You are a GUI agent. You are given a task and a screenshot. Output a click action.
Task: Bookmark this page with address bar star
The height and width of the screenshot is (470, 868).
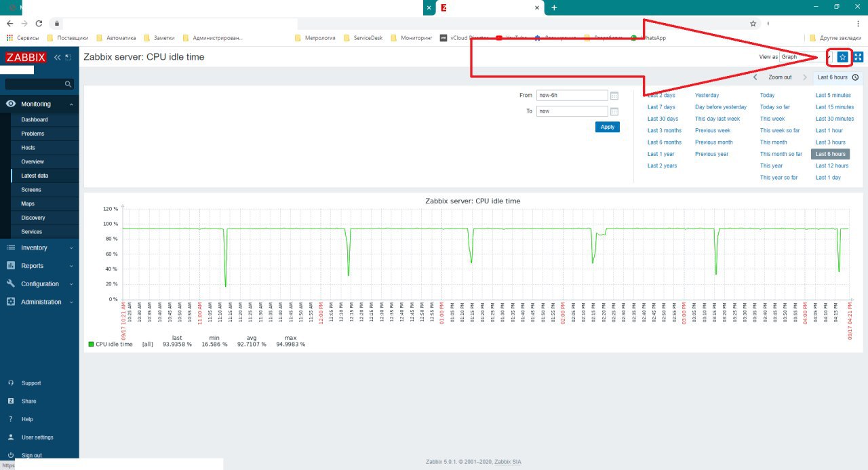tap(753, 23)
